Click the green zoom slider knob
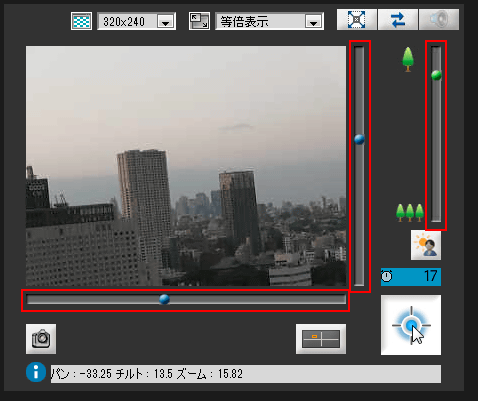The height and width of the screenshot is (401, 478). [436, 75]
